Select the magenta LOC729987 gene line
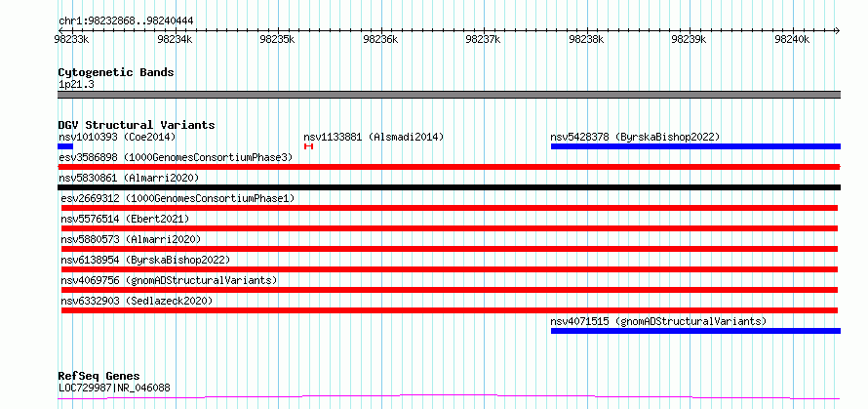The width and height of the screenshot is (868, 409). tap(450, 397)
